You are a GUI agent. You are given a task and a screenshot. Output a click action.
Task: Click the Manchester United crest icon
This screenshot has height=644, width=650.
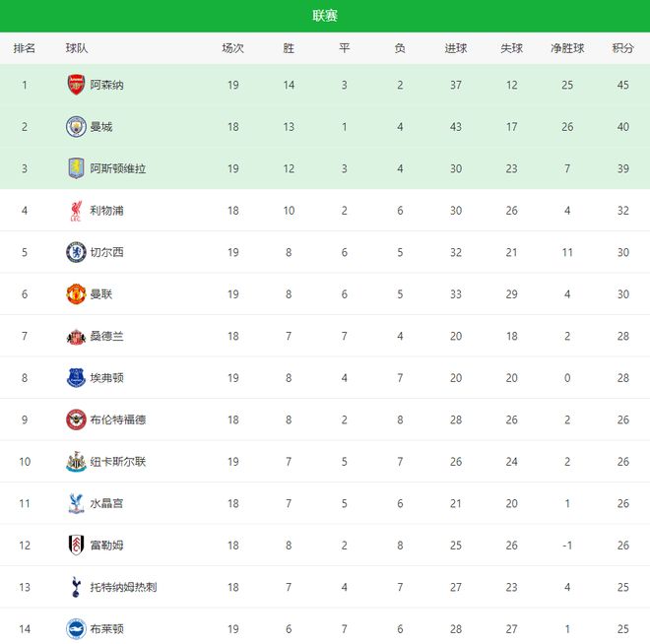[76, 293]
